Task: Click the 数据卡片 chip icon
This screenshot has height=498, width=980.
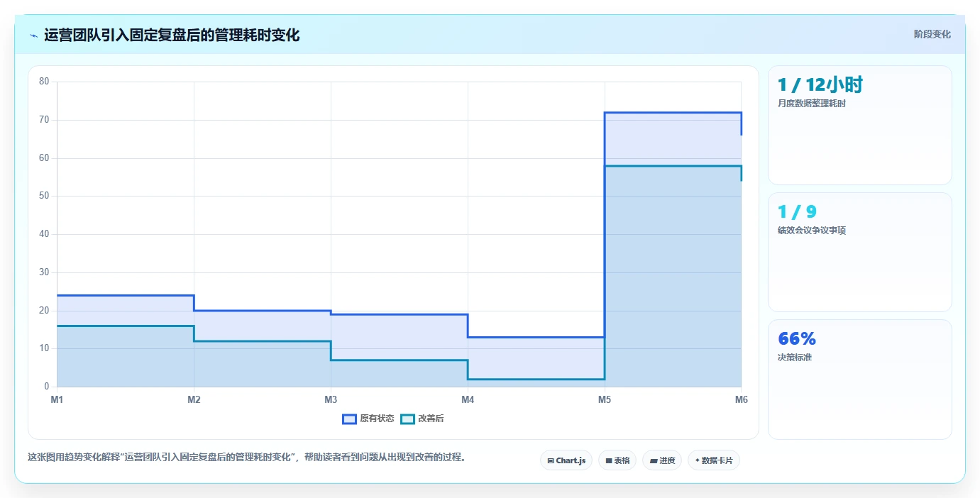Action: [697, 461]
